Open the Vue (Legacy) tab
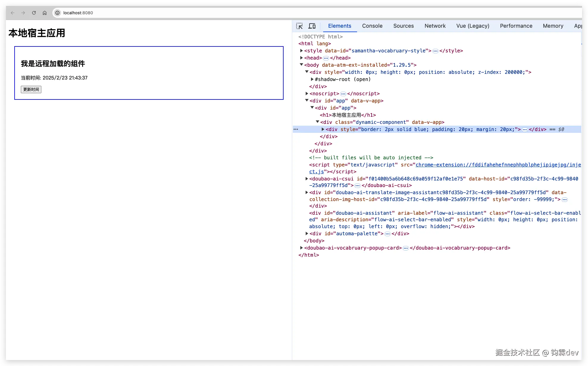 coord(473,26)
